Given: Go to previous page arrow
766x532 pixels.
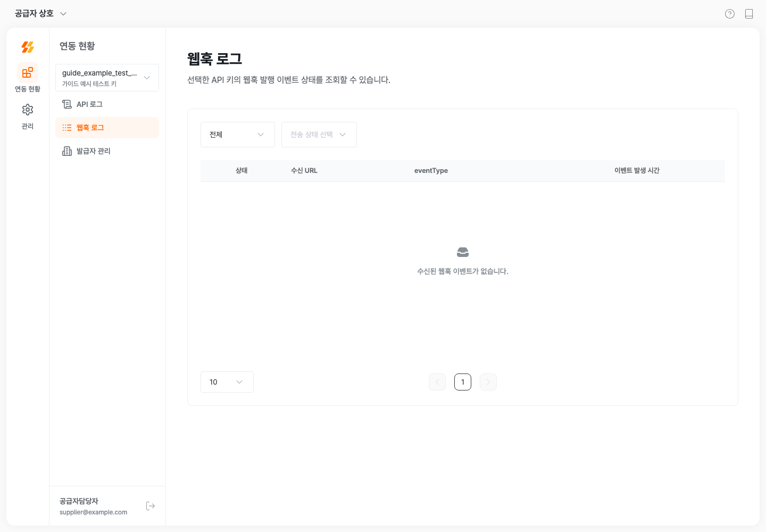Looking at the screenshot, I should click(437, 382).
